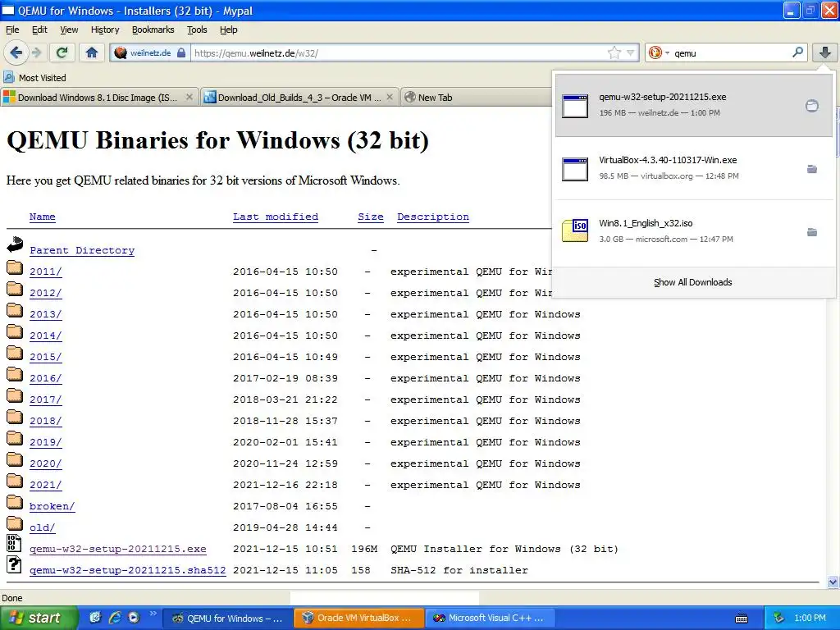
Task: Download qemu-w32-setup-20211215.exe from the listing
Action: [x=118, y=549]
